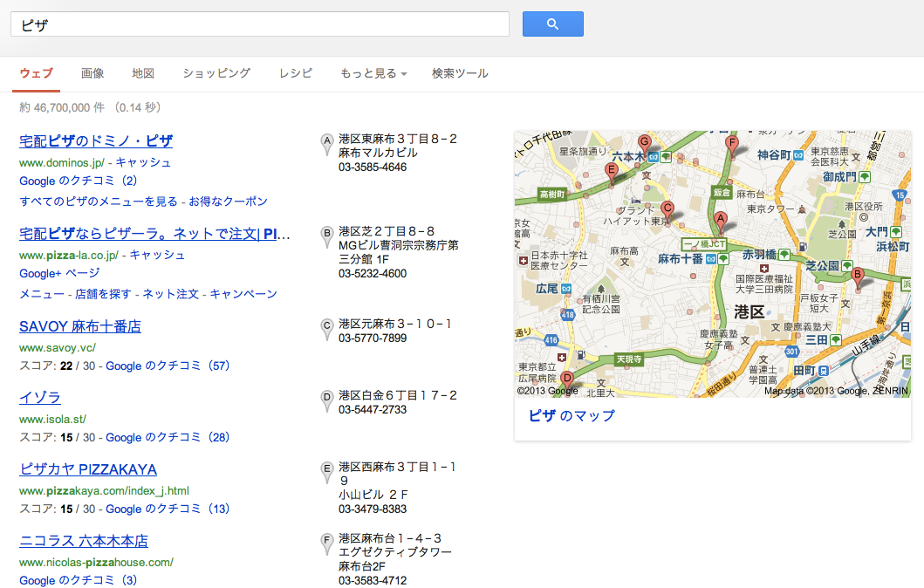Screen dimensions: 924x588
Task: Open the ネット注文 sitelink
Action: (x=171, y=294)
